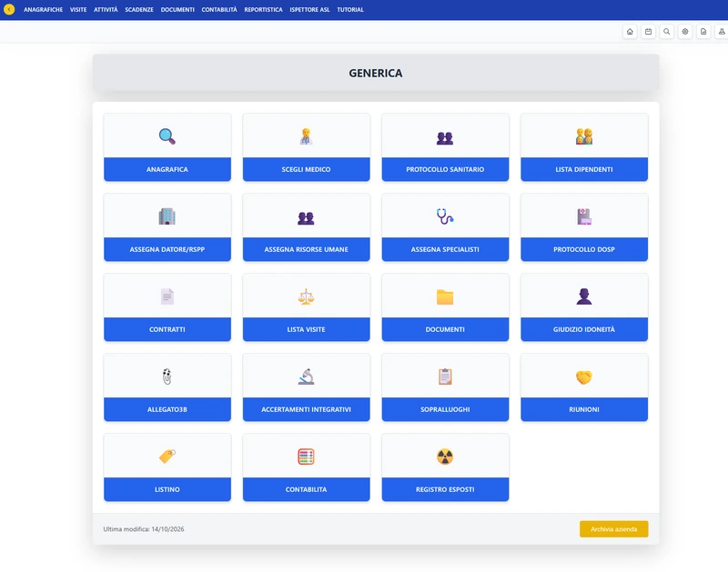
Task: Click the balance scale Lista Visite icon
Action: (306, 296)
